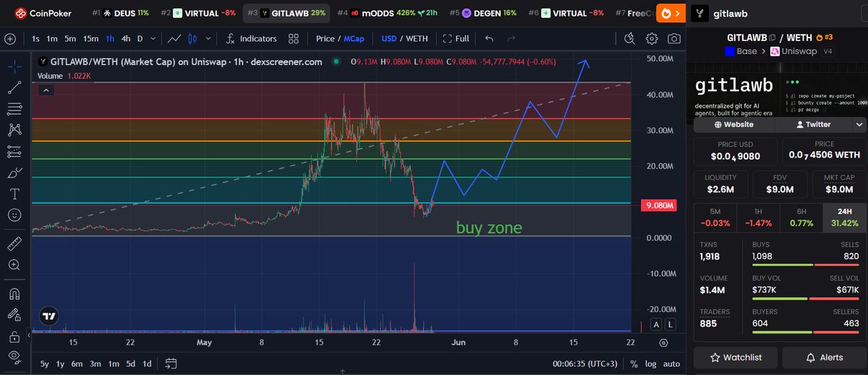Select the crosshair cursor tool
This screenshot has height=375, width=868.
[x=14, y=66]
